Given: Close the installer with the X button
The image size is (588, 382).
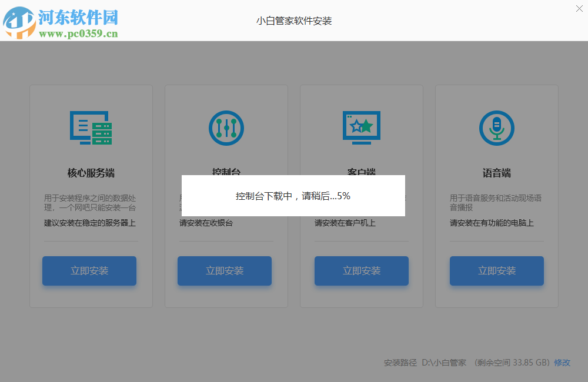Looking at the screenshot, I should [579, 9].
